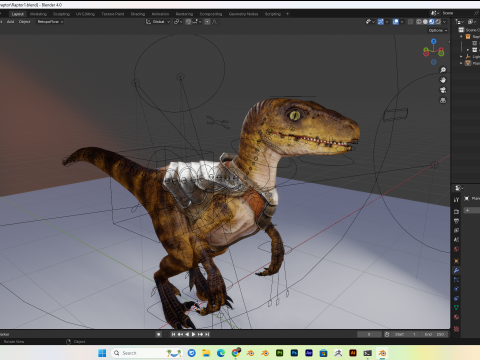Expand the Lights collection in outliner
Viewport: 480px width, 360px height.
click(x=461, y=57)
